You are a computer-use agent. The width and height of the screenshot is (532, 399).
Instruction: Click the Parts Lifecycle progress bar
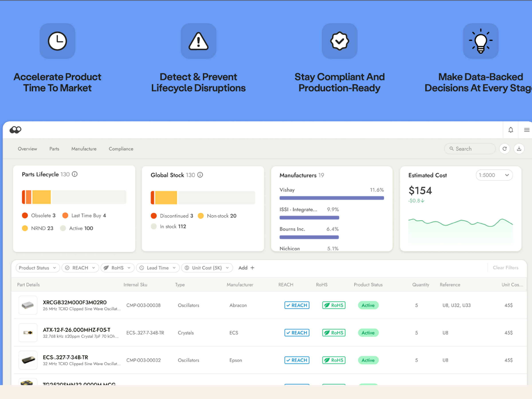[74, 197]
